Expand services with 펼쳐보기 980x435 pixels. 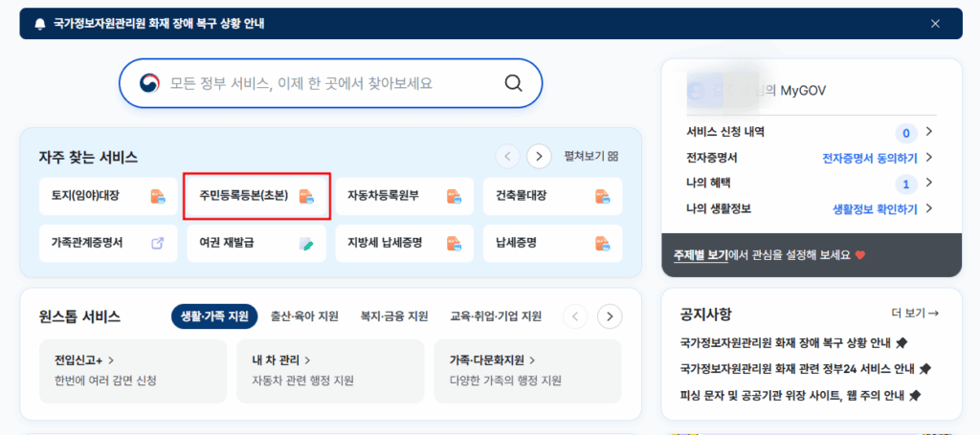pos(590,156)
